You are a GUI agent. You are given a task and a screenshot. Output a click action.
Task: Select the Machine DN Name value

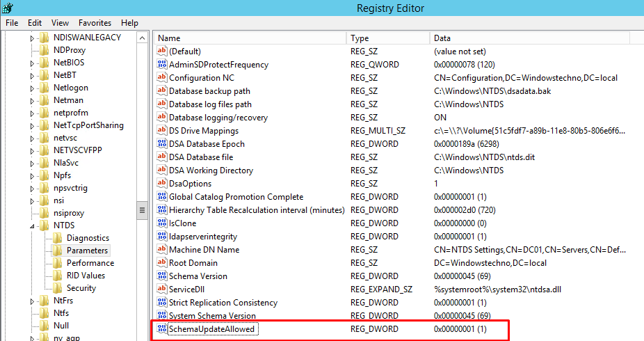[x=204, y=249]
